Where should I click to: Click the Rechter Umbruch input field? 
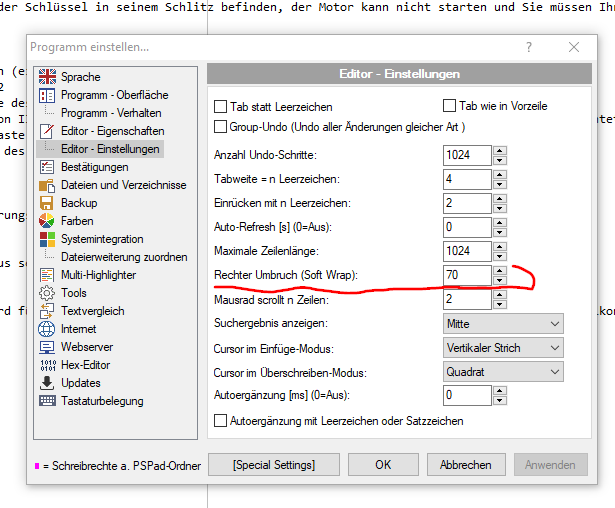point(467,275)
